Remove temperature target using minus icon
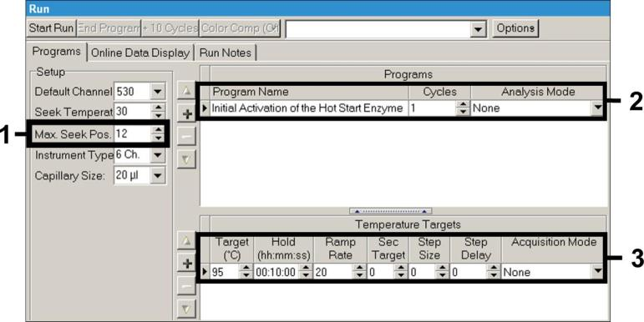 pos(187,286)
